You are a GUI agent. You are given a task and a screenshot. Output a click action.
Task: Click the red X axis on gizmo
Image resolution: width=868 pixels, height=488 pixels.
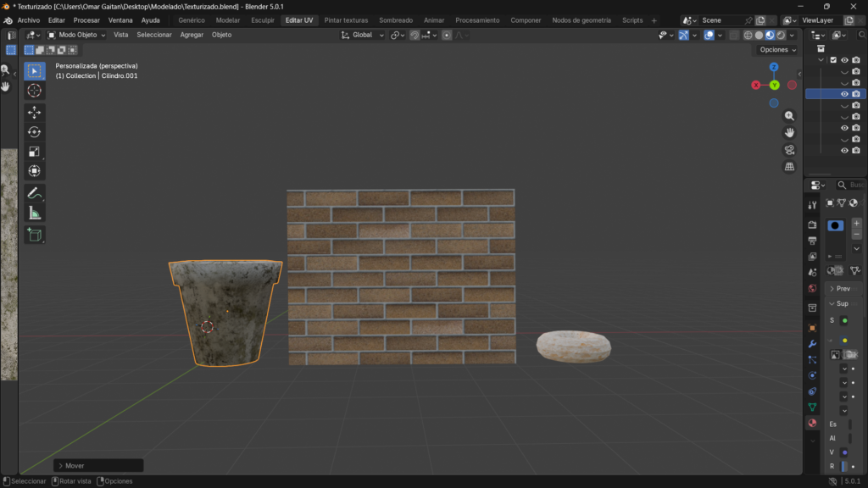(756, 85)
